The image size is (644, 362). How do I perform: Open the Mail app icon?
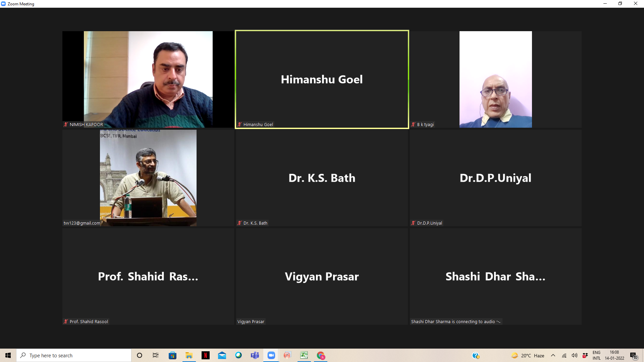coord(222,355)
